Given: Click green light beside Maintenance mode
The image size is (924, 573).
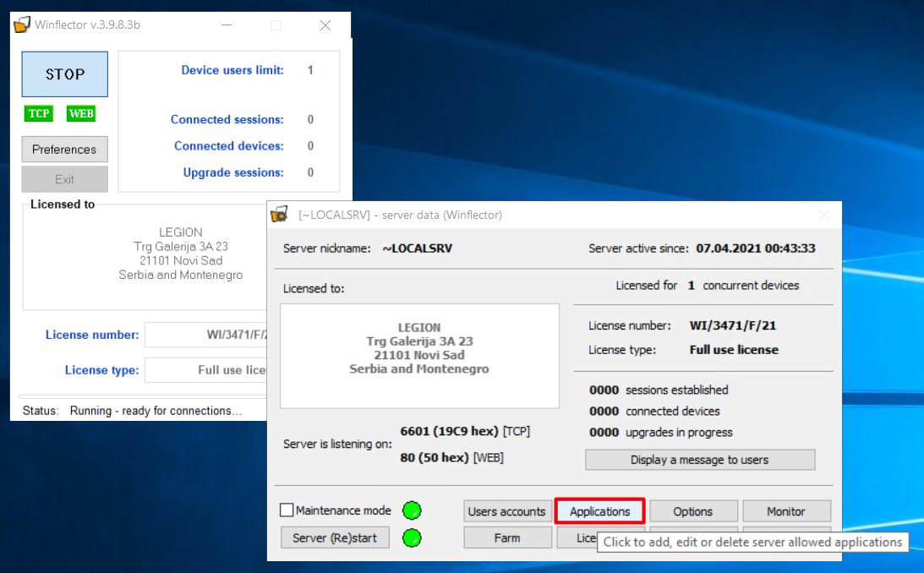Looking at the screenshot, I should point(412,510).
